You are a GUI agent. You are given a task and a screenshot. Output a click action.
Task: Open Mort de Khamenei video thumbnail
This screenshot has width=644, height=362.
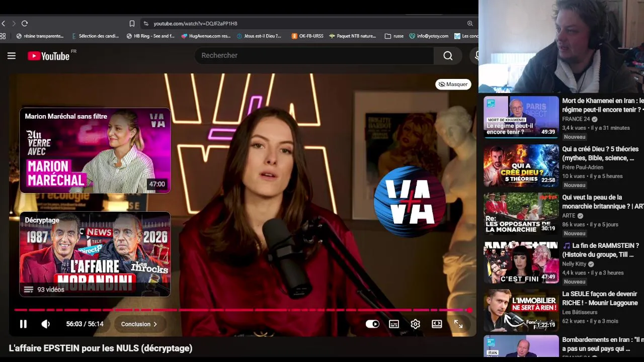[521, 117]
